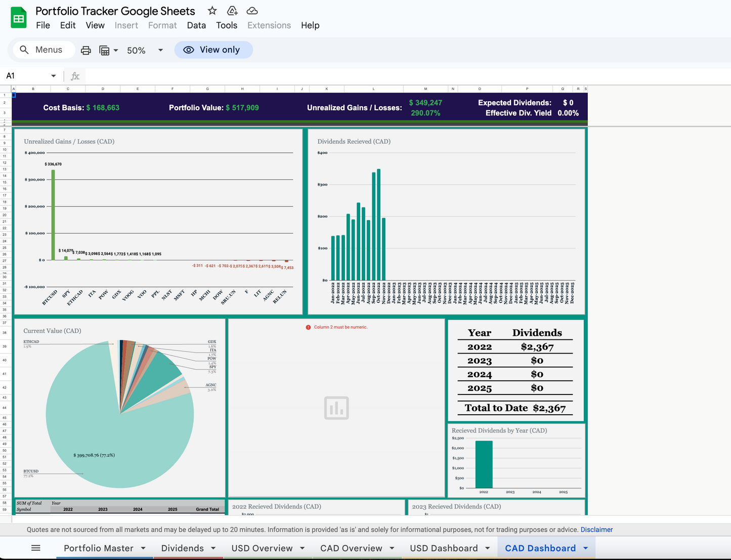Check the cloud document status icon
This screenshot has width=731, height=560.
252,11
